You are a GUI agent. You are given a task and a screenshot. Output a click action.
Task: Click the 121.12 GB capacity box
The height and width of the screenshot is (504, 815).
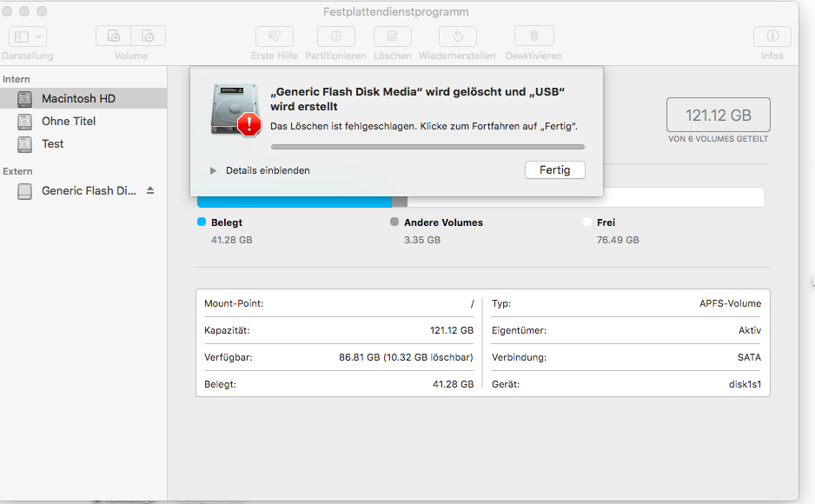click(x=719, y=115)
